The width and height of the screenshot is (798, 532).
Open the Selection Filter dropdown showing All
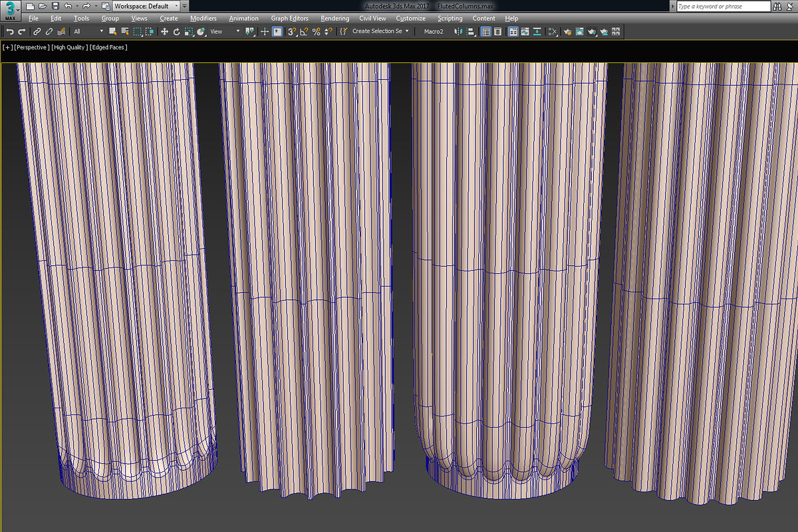[86, 31]
